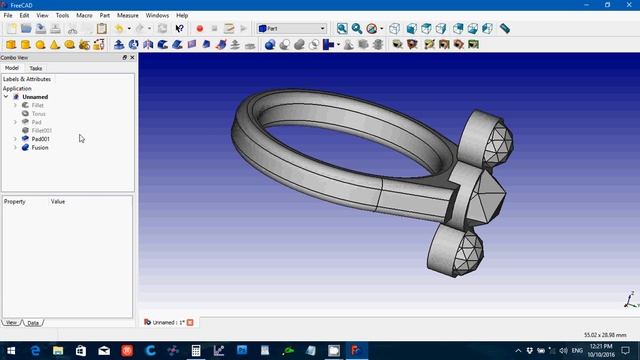640x360 pixels.
Task: Set the Axonometric view cube icon
Action: pos(395,29)
